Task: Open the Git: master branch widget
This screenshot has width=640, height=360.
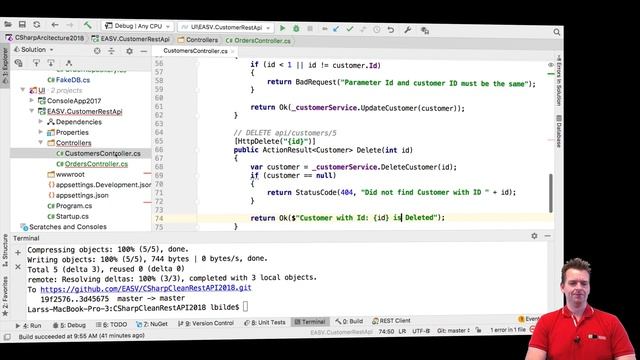Action: [453, 331]
